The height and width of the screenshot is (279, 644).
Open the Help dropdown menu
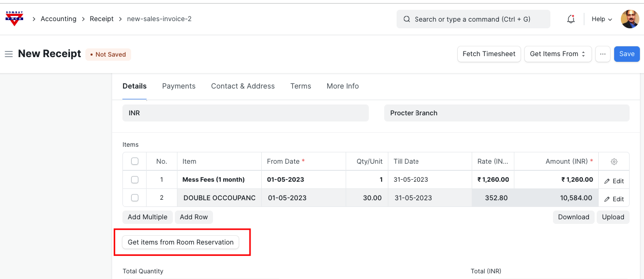601,19
